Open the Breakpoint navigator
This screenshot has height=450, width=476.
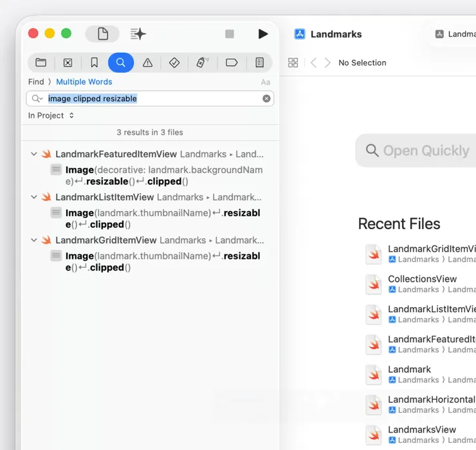(232, 62)
